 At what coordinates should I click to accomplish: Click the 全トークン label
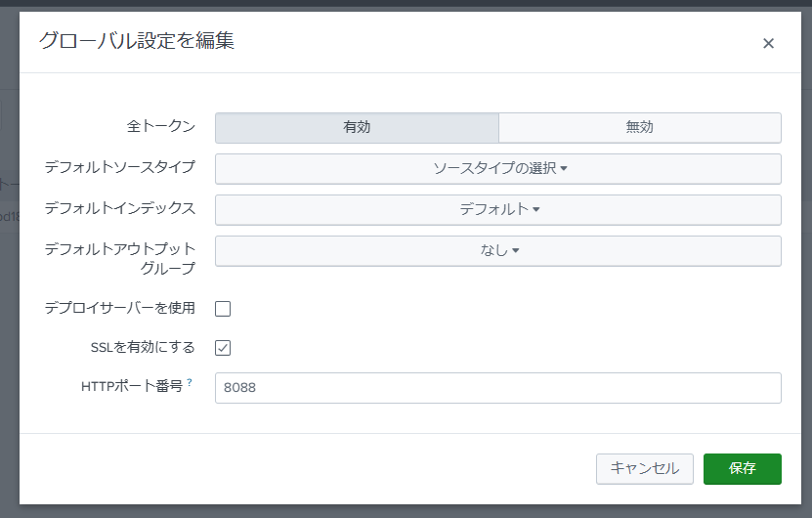tap(161, 126)
